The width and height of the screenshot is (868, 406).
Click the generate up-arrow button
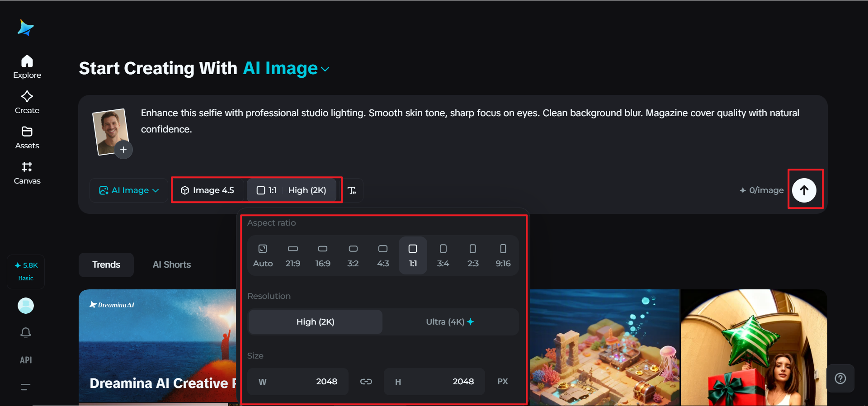(804, 190)
